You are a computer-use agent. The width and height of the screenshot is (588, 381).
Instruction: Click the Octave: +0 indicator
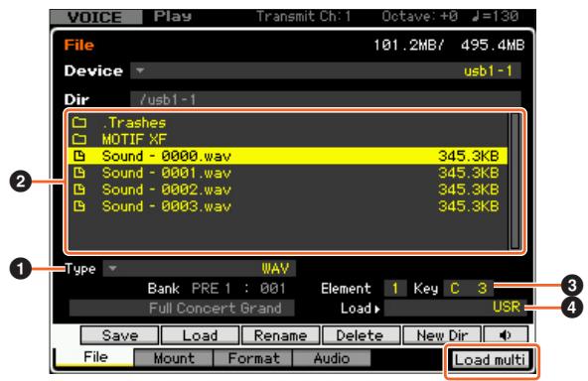tap(419, 16)
